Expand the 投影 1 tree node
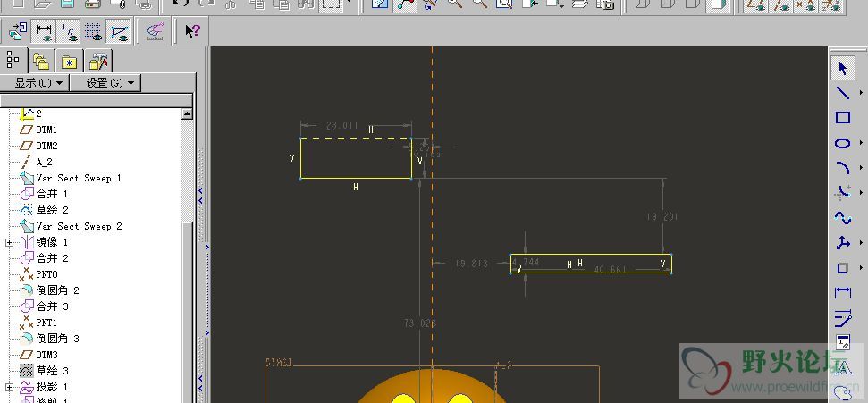 (9, 387)
